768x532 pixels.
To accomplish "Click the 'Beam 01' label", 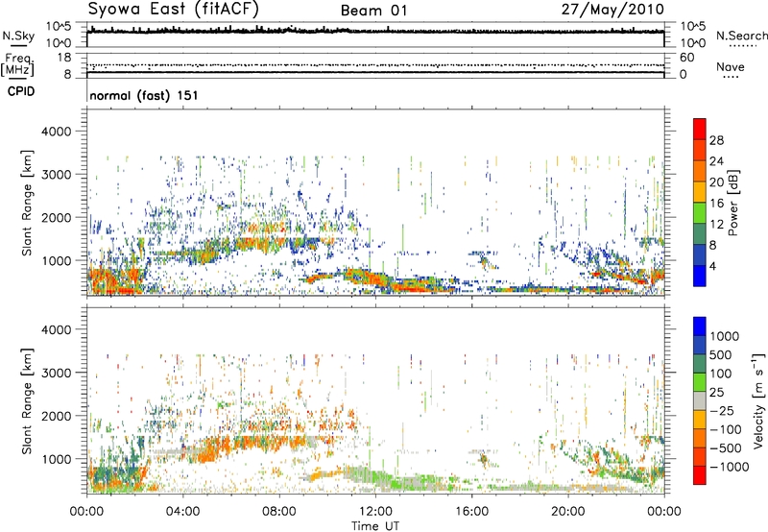I will tap(373, 11).
